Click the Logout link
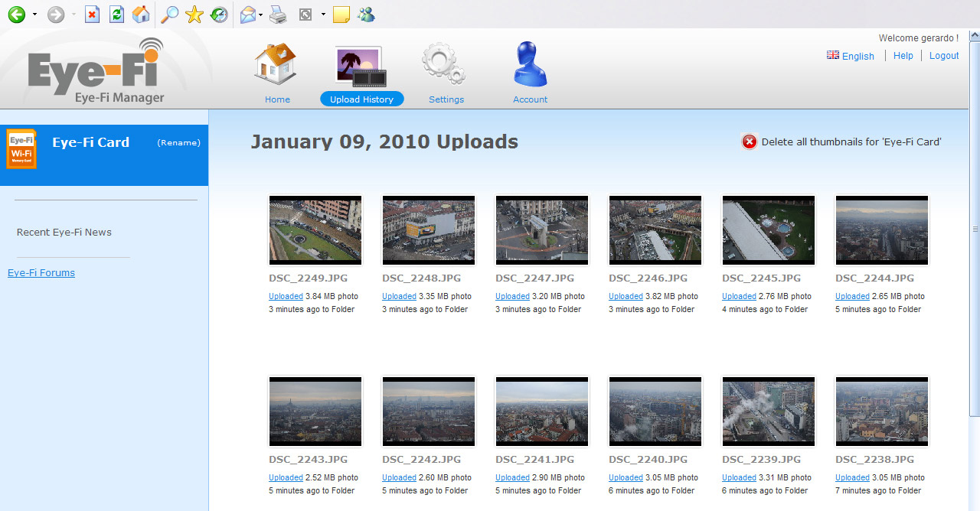980x511 pixels. tap(944, 56)
